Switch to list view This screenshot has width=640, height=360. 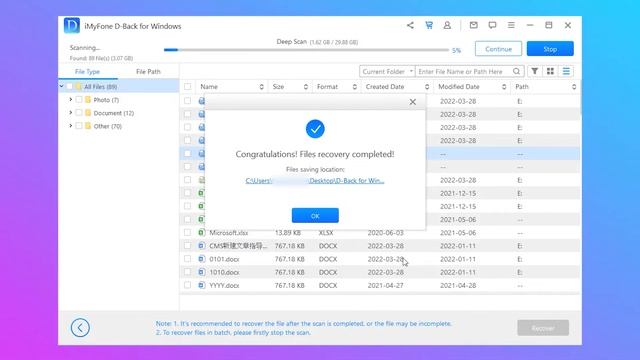coord(566,71)
